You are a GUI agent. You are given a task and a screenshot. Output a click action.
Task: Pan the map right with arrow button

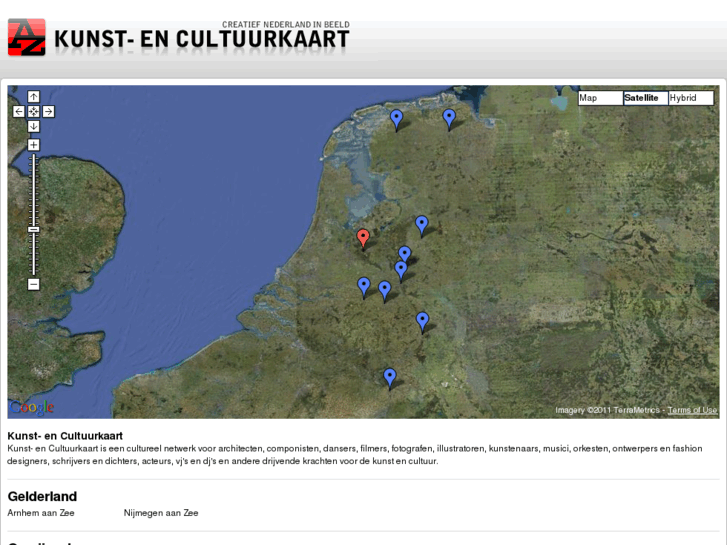pos(48,112)
